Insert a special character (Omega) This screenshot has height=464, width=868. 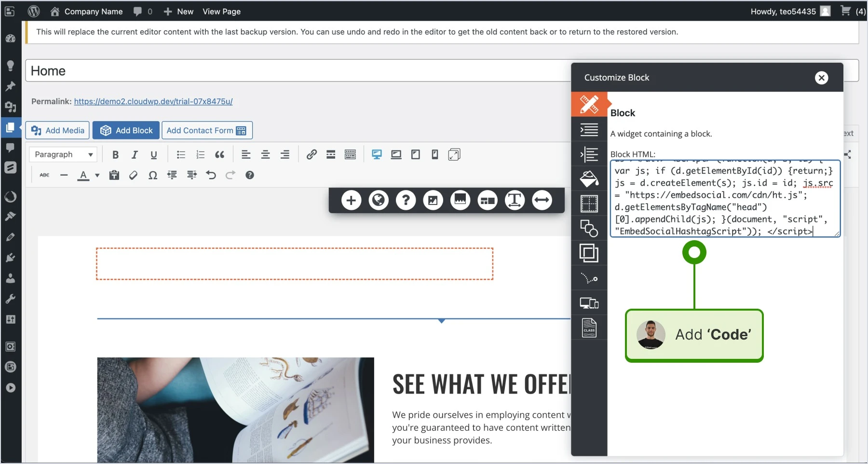pos(153,175)
